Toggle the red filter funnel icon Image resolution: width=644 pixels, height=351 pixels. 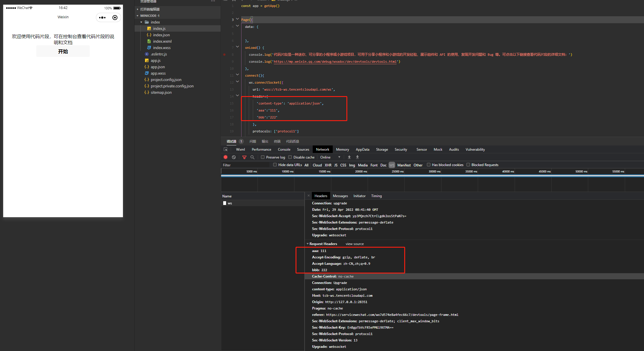(244, 157)
